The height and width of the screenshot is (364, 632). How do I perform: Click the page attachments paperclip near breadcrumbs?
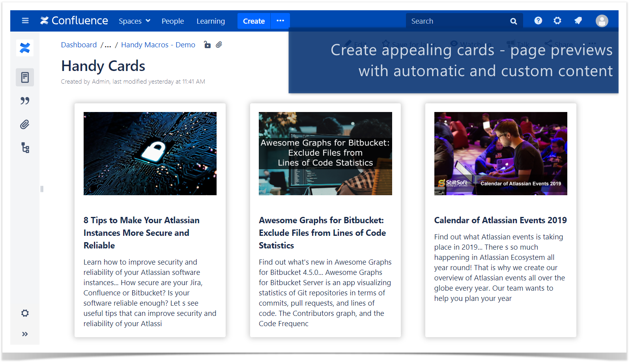[219, 45]
